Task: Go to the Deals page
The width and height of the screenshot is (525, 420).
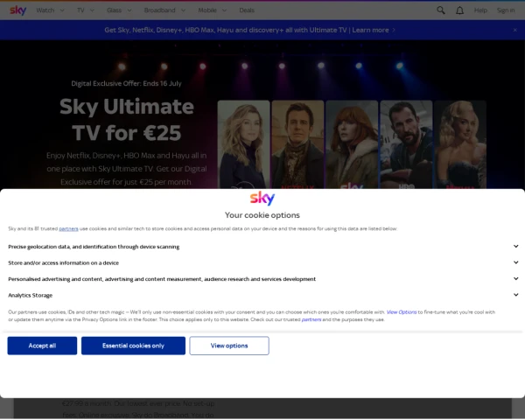Action: point(247,10)
